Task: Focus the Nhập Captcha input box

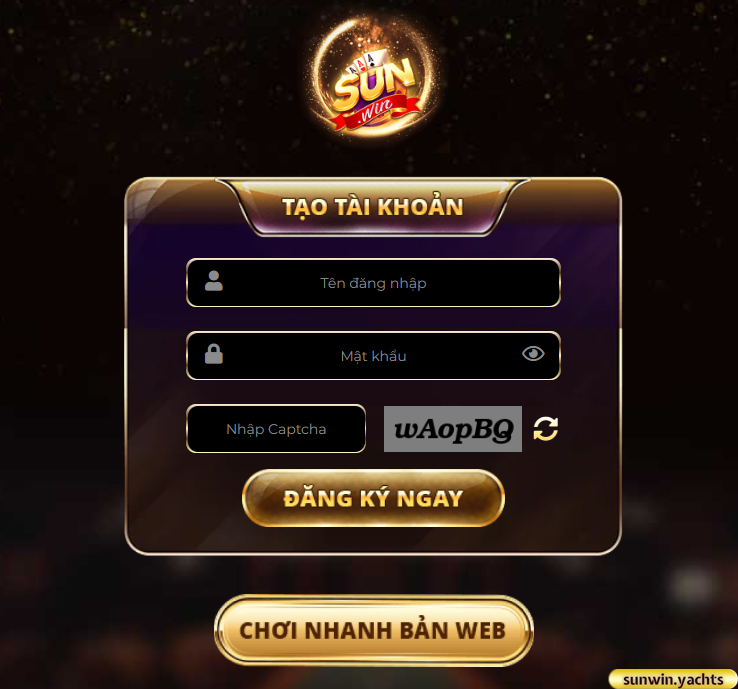Action: point(276,429)
